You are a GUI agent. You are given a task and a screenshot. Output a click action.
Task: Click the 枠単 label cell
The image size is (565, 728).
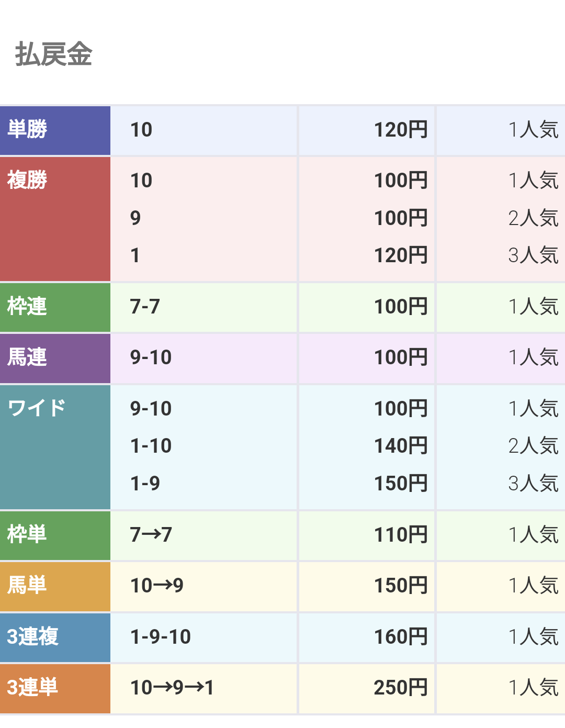55,535
